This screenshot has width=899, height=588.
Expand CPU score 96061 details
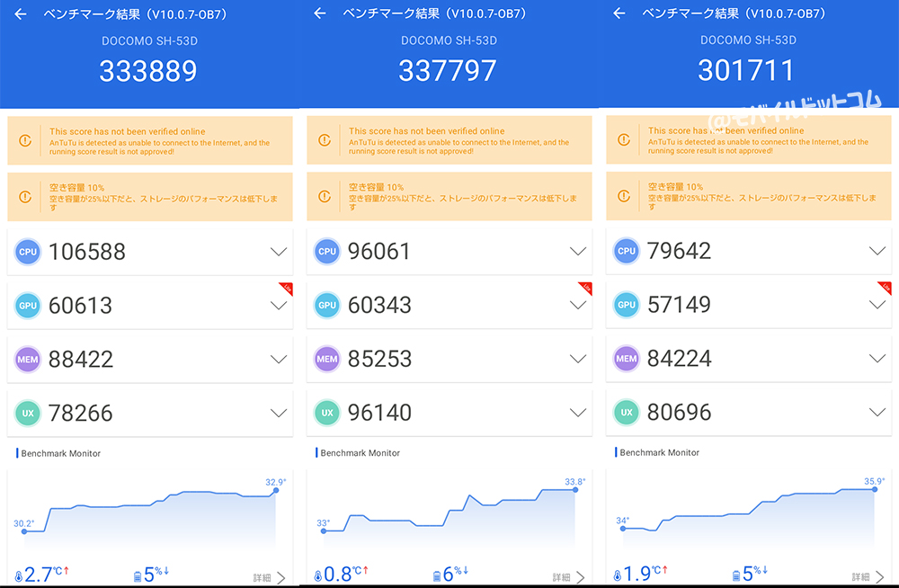coord(578,251)
